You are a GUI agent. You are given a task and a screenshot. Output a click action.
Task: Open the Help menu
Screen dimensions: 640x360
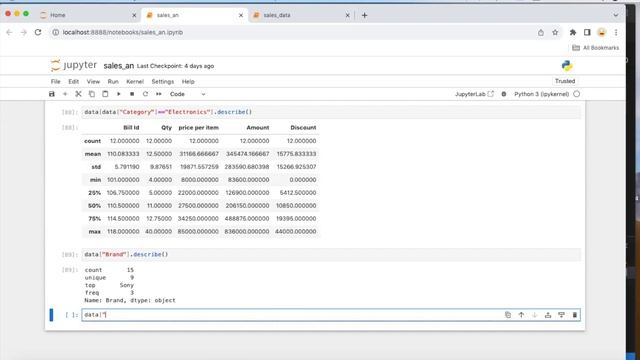(x=188, y=82)
